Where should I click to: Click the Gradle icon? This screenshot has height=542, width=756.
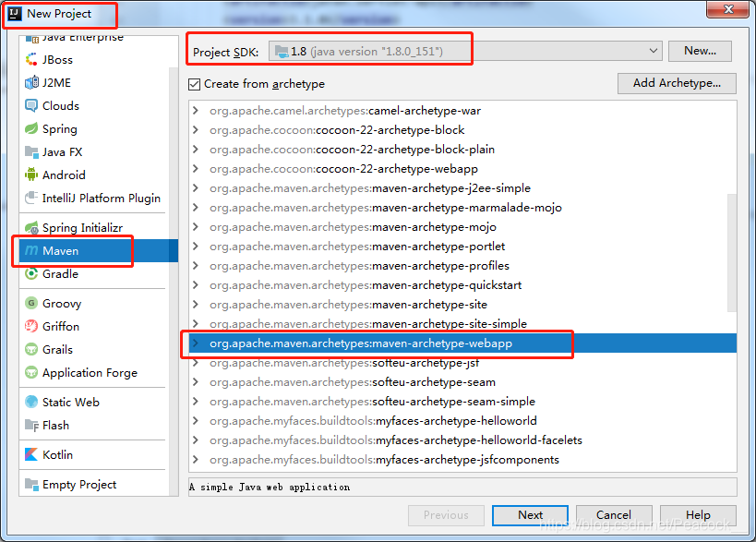31,273
